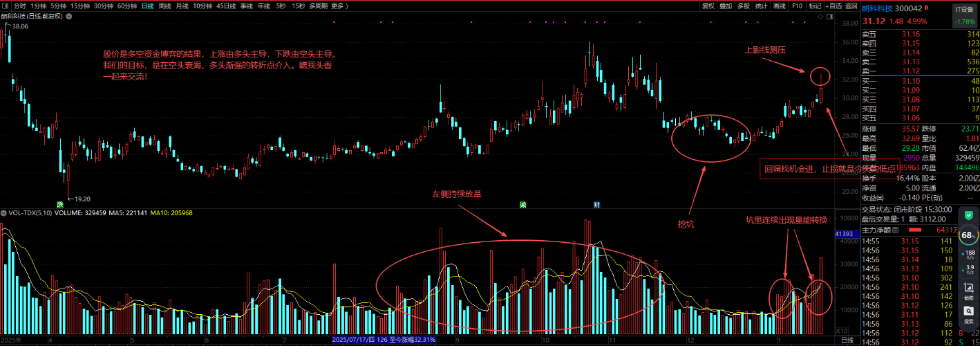Select the 60分钟 timeframe tab

pos(127,6)
